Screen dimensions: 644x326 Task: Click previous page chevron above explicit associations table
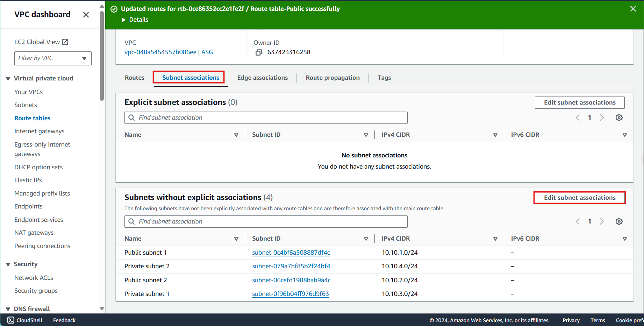click(x=577, y=118)
